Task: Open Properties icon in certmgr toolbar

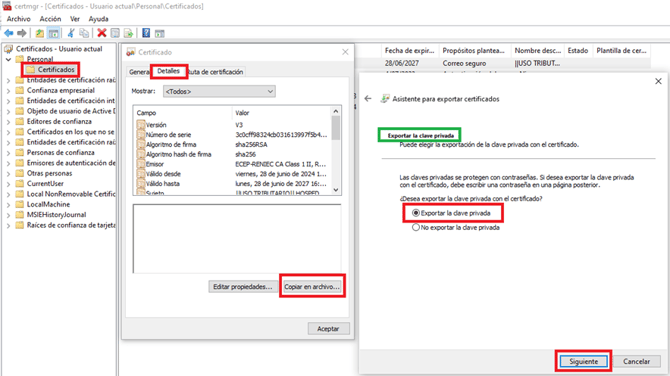Action: tap(115, 33)
